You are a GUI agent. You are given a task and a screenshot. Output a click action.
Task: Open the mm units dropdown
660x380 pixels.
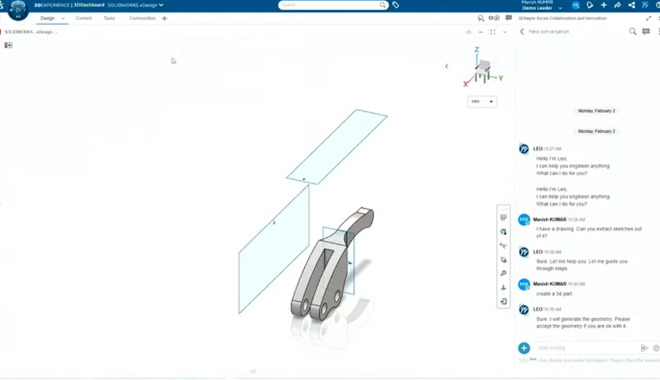[482, 101]
